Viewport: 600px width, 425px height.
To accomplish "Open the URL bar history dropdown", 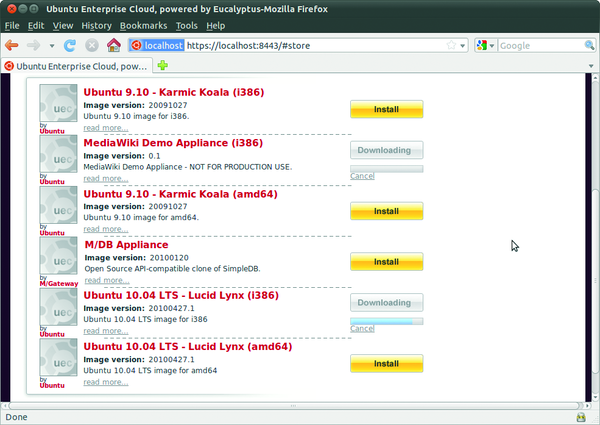I will (463, 46).
